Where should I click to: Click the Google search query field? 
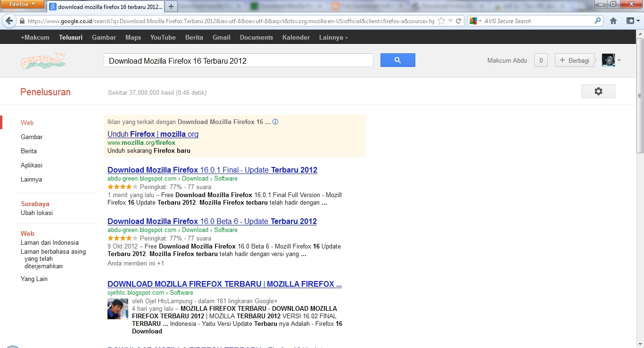click(239, 60)
